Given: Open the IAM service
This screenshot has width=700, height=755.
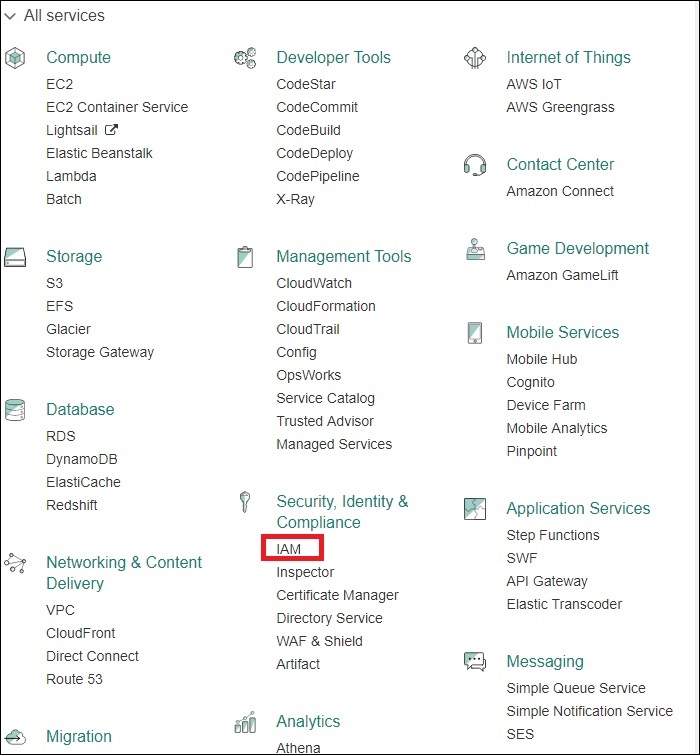Looking at the screenshot, I should pyautogui.click(x=289, y=549).
